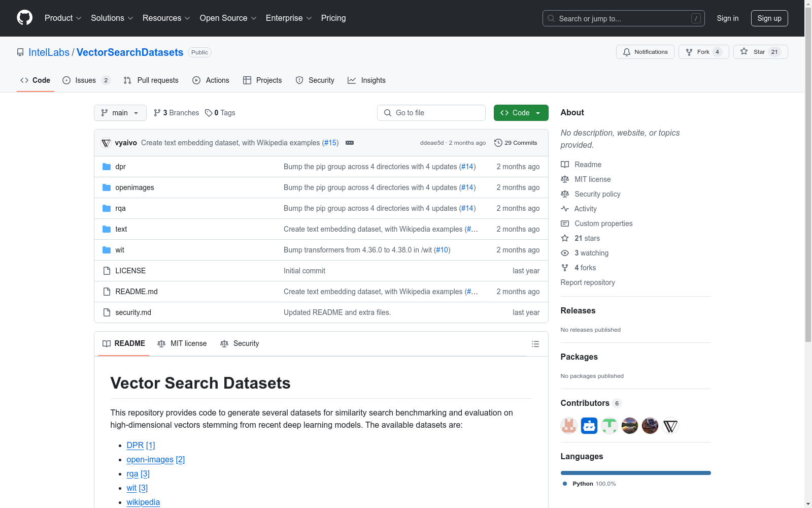This screenshot has height=508, width=812.
Task: Open the README outline list icon
Action: click(535, 344)
